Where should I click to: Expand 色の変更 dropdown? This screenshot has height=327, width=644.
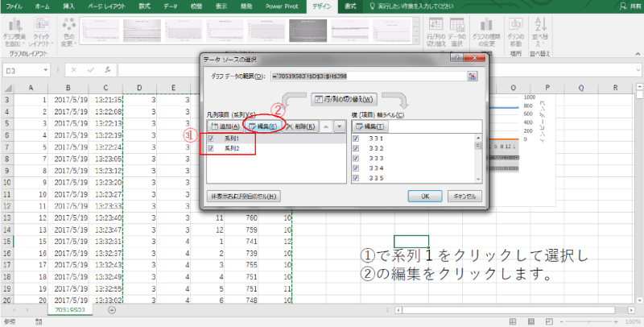pos(68,32)
